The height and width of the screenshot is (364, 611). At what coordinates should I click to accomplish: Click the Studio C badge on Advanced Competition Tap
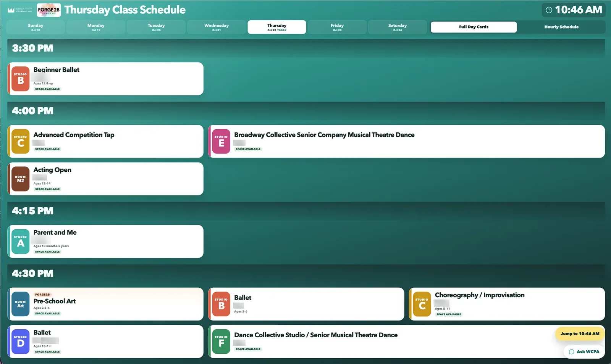(21, 142)
